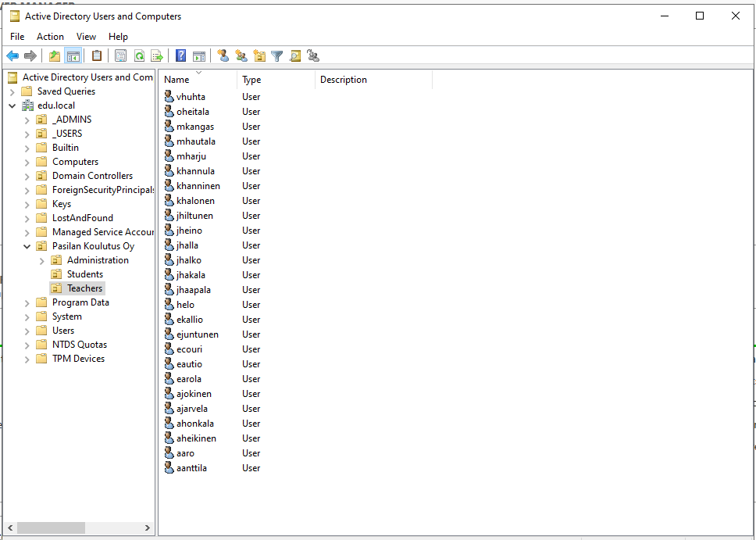Sort by the Description column header
Screen dimensions: 756x540
373,80
